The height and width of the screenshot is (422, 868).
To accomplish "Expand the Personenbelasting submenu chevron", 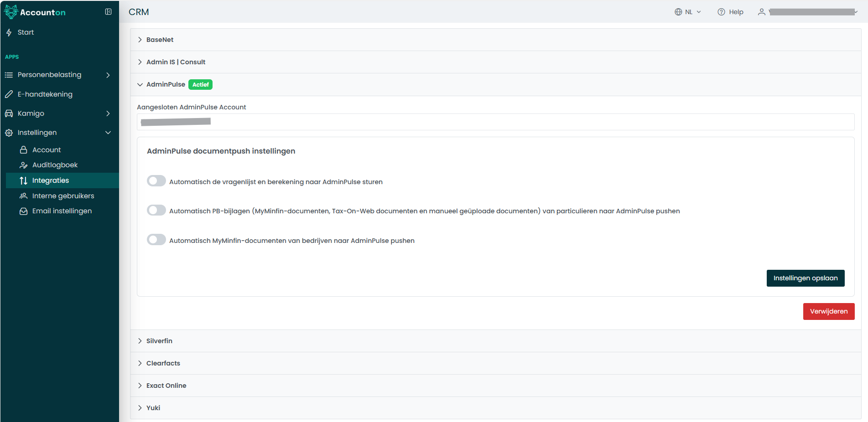I will click(x=108, y=75).
